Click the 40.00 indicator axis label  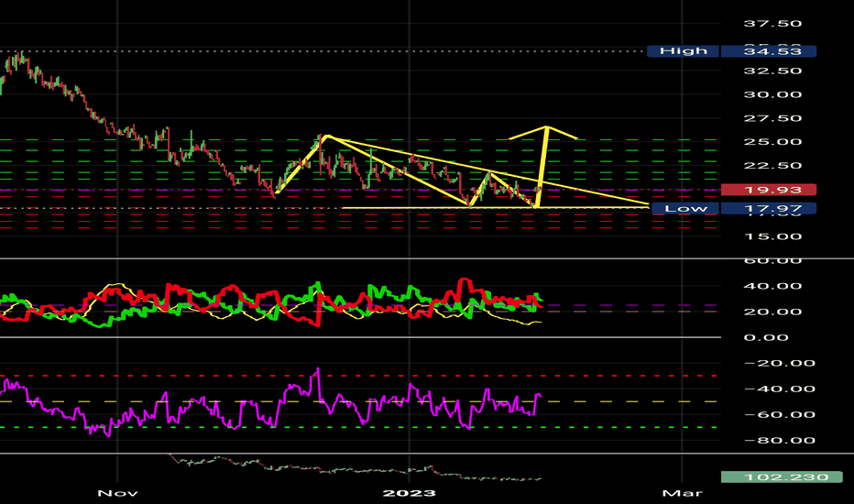click(772, 286)
